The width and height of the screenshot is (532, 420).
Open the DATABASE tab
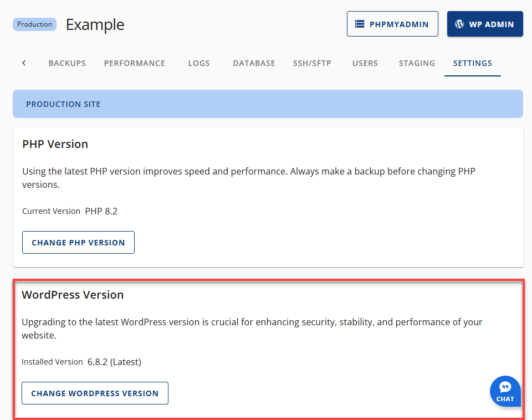tap(254, 63)
